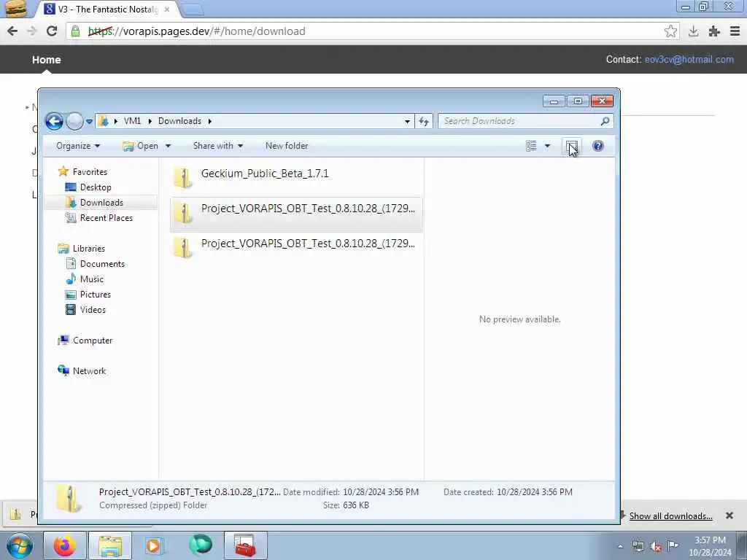The height and width of the screenshot is (560, 747).
Task: Select Downloads in navigation pane
Action: [x=94, y=203]
